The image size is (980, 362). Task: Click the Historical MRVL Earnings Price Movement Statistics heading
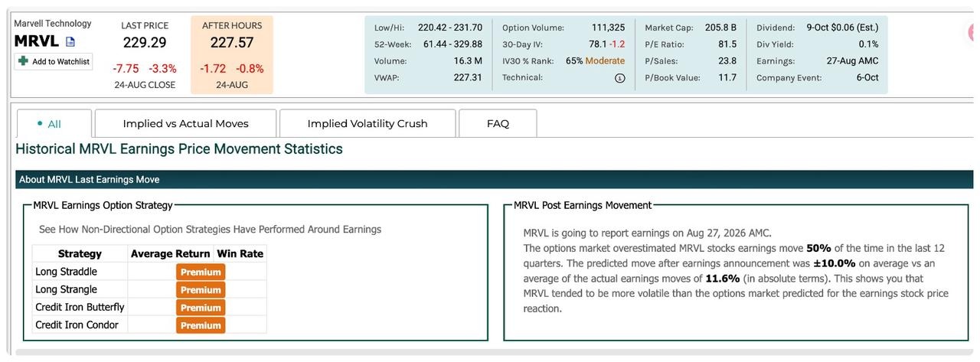(x=179, y=149)
